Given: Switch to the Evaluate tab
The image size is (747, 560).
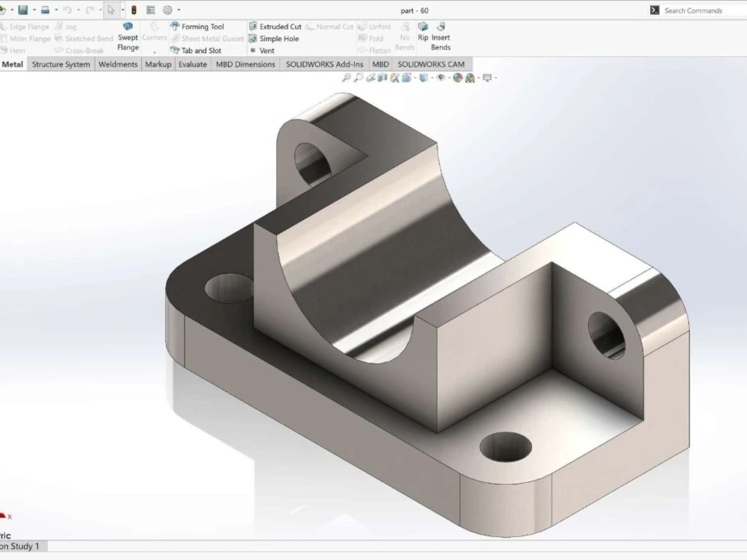Looking at the screenshot, I should (x=193, y=64).
